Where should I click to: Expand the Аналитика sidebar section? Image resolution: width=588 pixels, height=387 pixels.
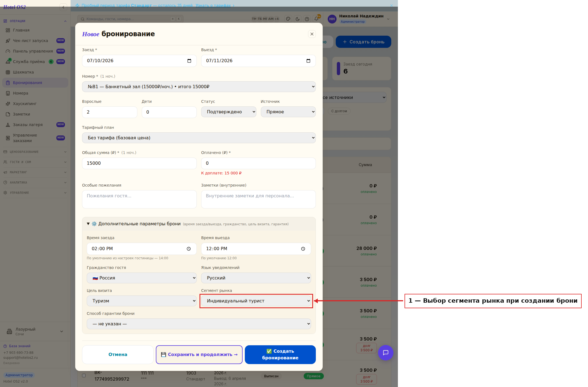pyautogui.click(x=35, y=182)
